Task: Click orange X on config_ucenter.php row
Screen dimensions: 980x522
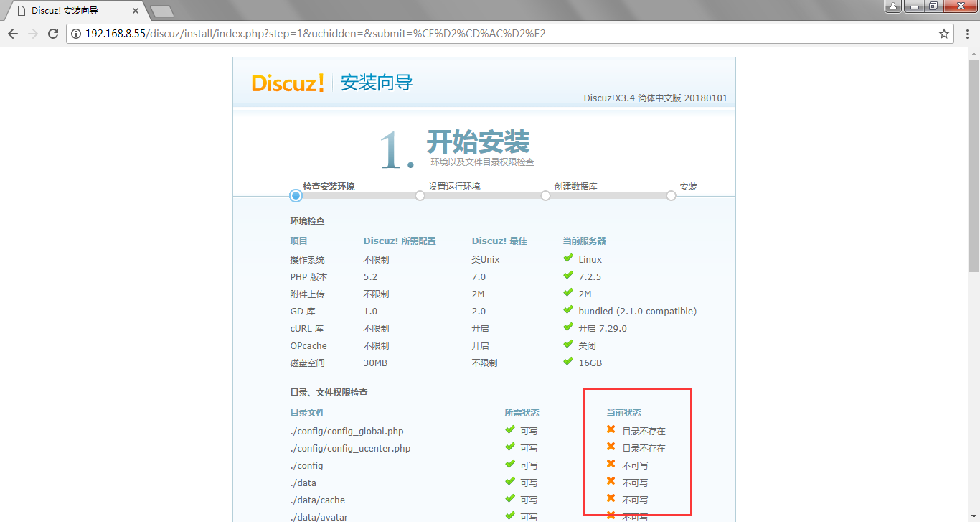Action: click(611, 447)
